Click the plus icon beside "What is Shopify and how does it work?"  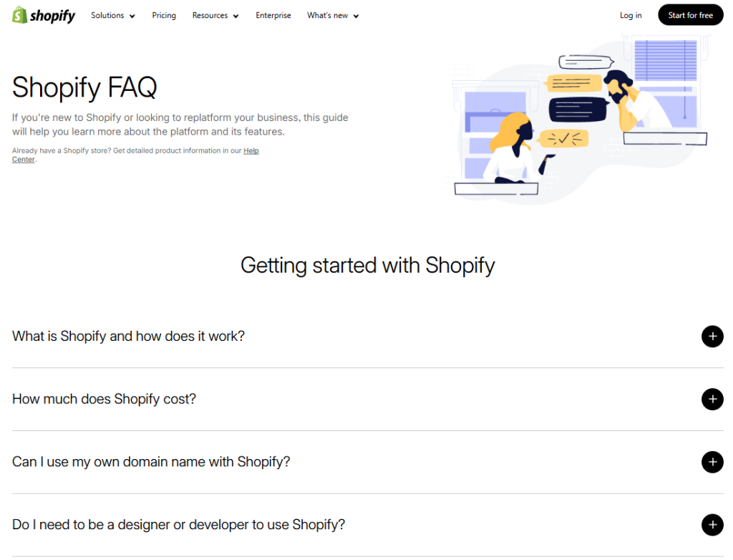(x=712, y=337)
